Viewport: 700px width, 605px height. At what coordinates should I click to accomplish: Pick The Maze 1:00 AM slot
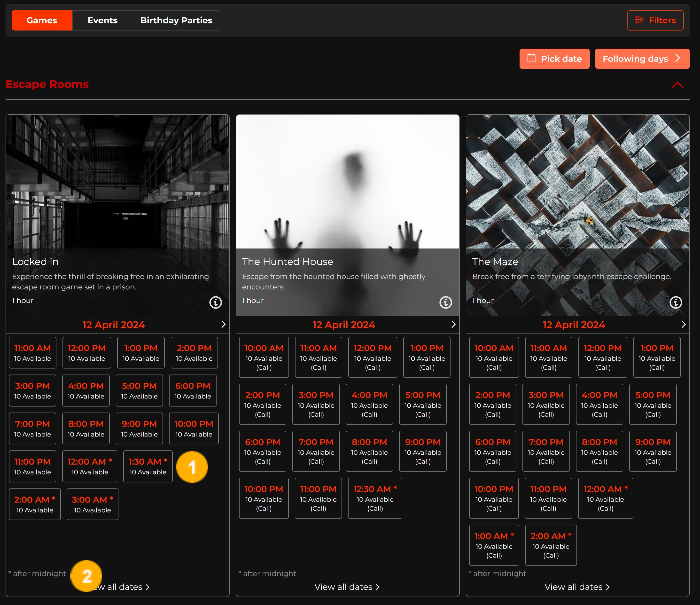494,545
